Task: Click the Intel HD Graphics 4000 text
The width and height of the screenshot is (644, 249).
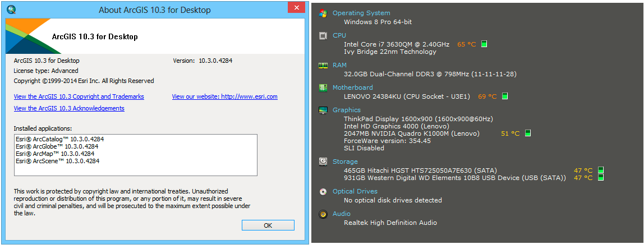Action: pos(397,126)
